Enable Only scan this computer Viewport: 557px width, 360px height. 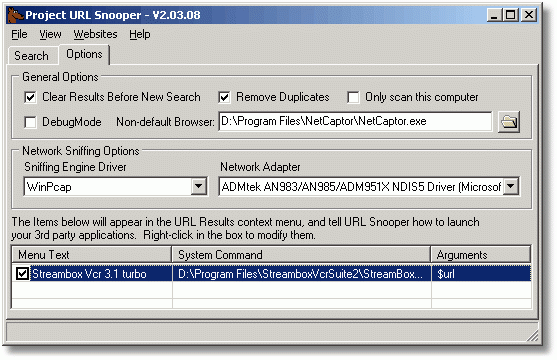353,97
